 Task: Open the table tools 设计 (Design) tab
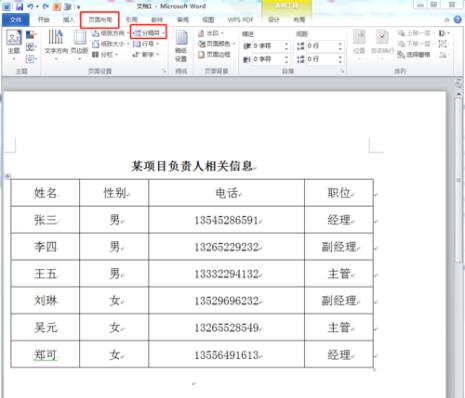coord(274,20)
